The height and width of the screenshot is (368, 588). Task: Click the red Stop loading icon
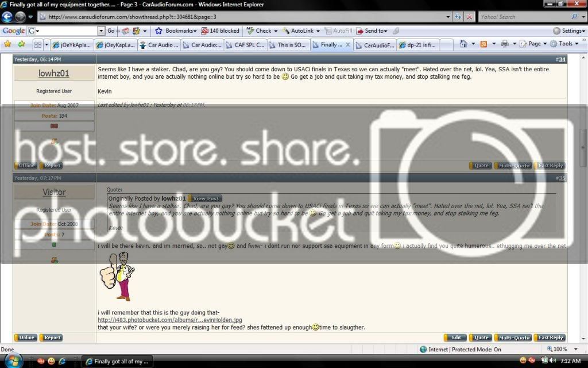469,17
